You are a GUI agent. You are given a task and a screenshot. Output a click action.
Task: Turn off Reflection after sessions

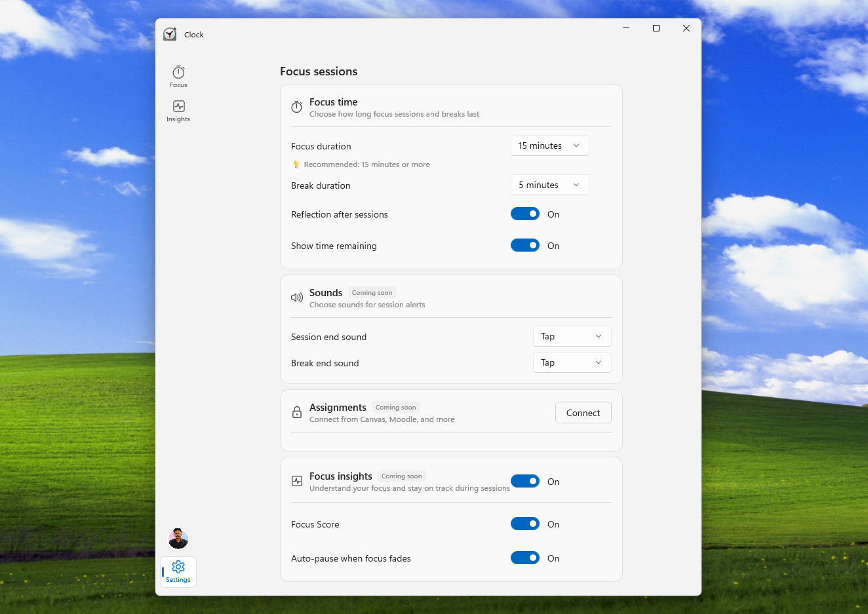pos(524,214)
